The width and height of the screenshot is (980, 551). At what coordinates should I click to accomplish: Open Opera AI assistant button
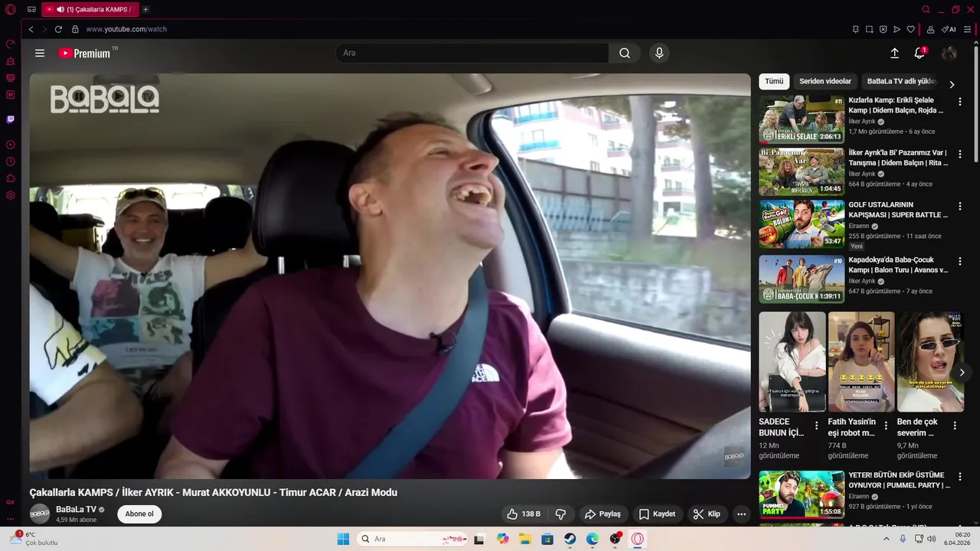point(949,29)
